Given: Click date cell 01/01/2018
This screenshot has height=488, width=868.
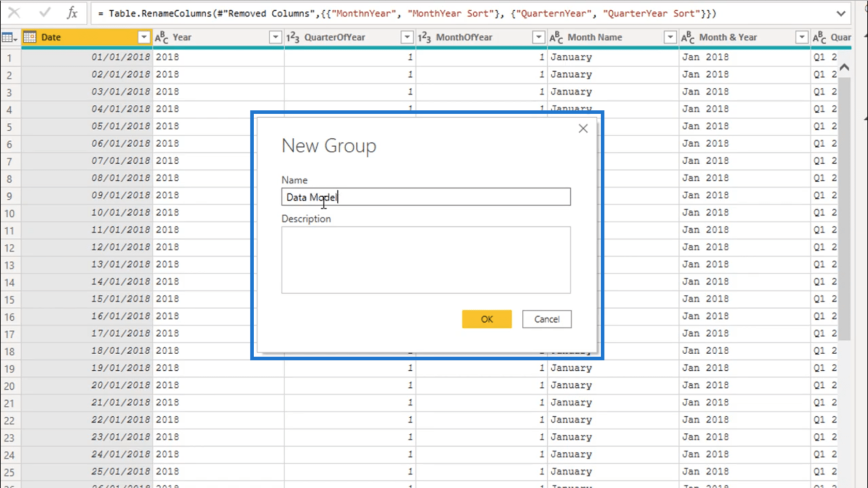Looking at the screenshot, I should [x=87, y=57].
